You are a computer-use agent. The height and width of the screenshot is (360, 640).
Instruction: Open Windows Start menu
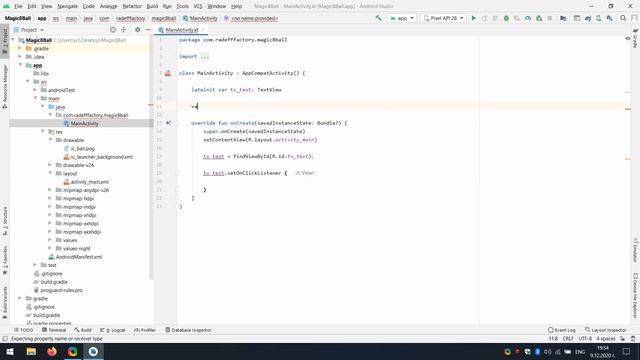10,351
